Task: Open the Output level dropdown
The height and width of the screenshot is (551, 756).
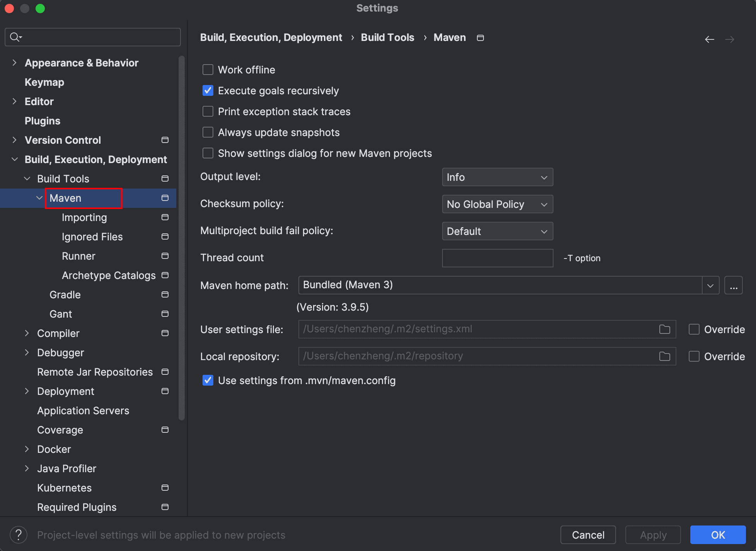Action: coord(497,177)
